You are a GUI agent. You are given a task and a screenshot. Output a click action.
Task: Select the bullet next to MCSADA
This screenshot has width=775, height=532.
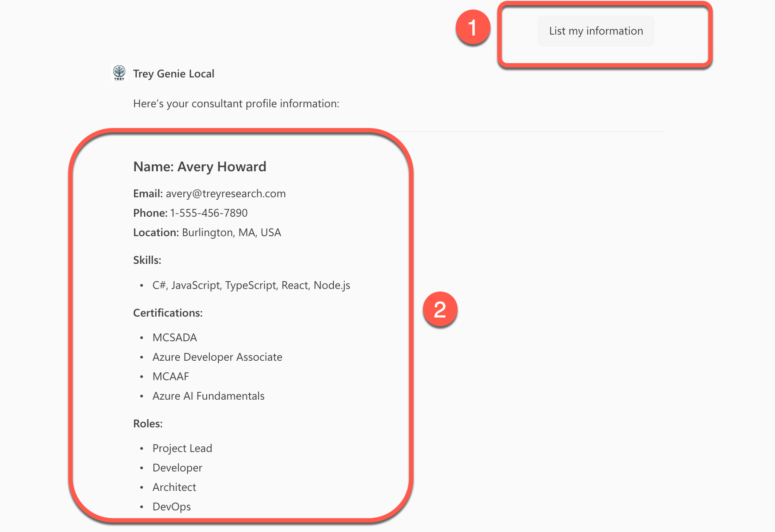(142, 338)
